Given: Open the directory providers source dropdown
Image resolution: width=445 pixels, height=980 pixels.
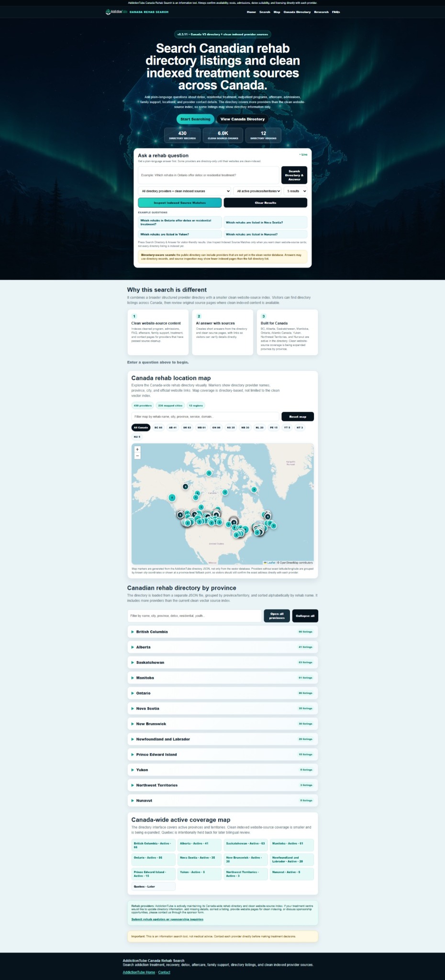Looking at the screenshot, I should pos(185,191).
